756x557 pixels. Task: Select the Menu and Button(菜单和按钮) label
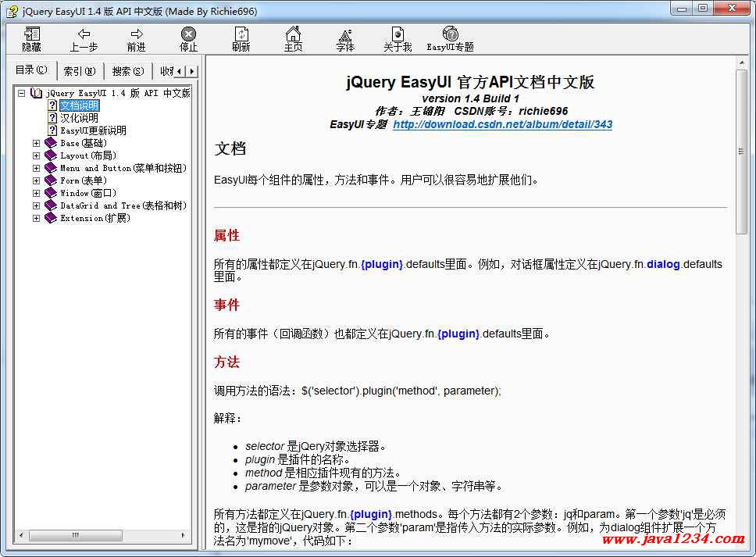point(123,168)
